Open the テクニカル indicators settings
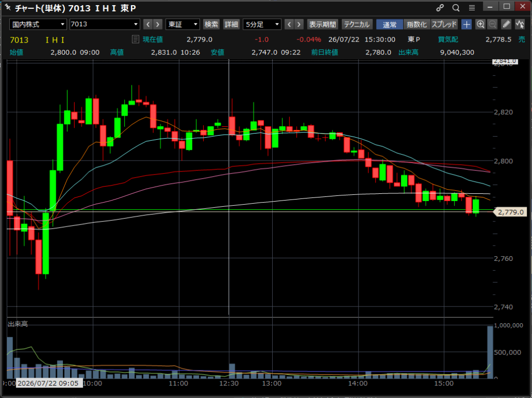 [x=357, y=24]
